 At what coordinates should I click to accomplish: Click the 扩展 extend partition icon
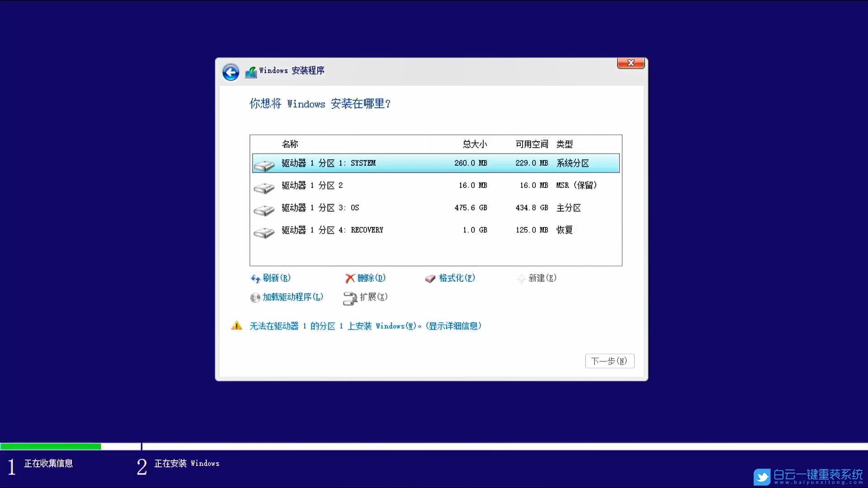(350, 298)
